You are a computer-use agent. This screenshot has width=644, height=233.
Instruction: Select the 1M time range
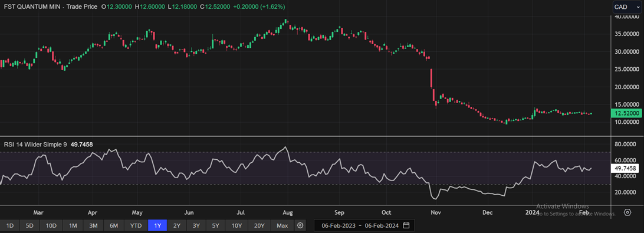pyautogui.click(x=73, y=225)
